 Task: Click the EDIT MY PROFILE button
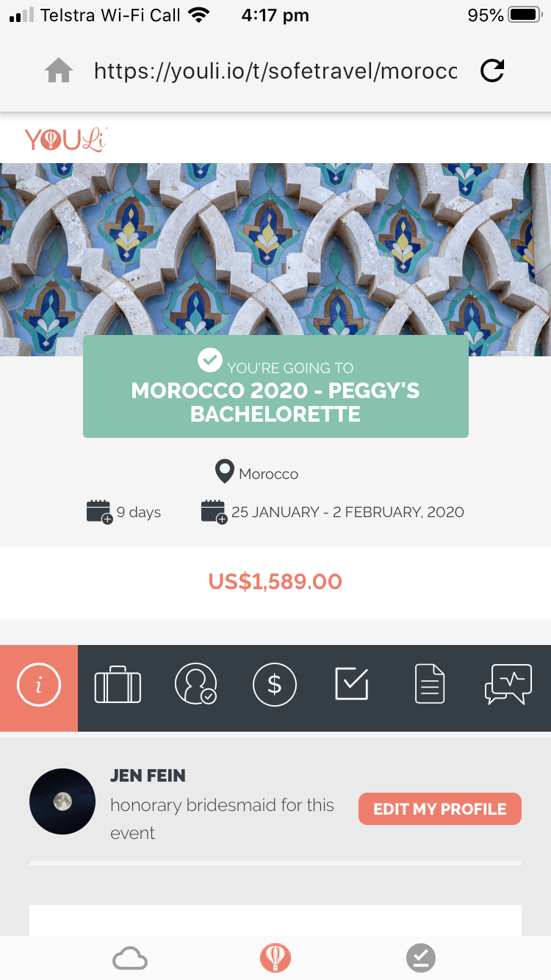(439, 808)
